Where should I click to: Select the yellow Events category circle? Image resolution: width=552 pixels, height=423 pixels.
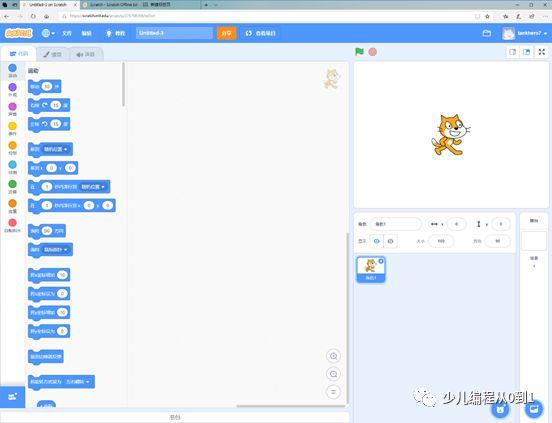12,126
